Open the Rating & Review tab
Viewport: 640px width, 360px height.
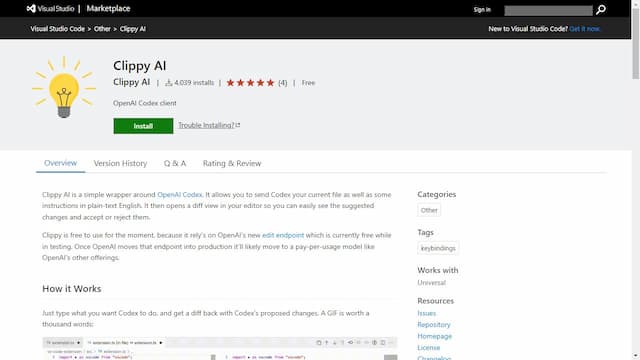click(232, 163)
